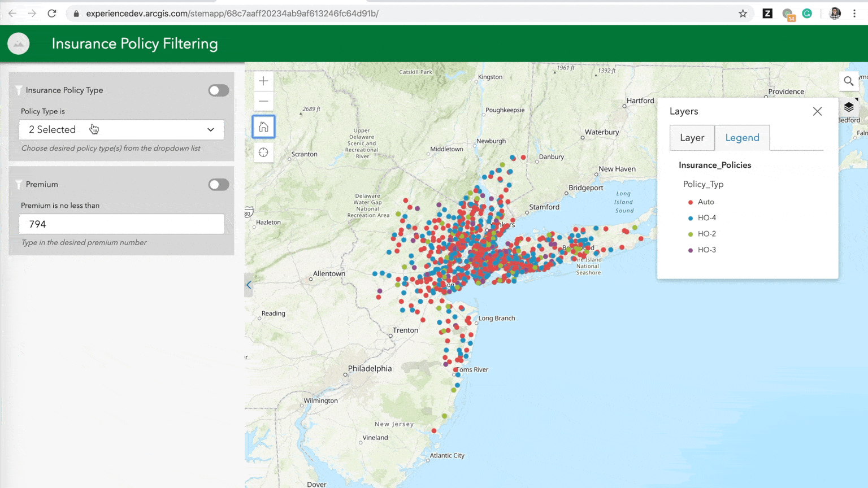Click the Toms River map label

point(472,370)
